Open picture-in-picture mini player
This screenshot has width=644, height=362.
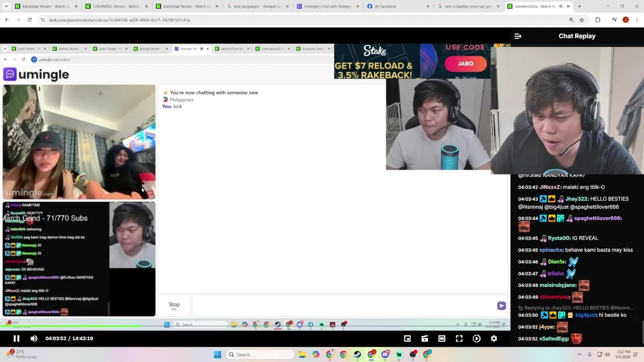[x=407, y=338]
